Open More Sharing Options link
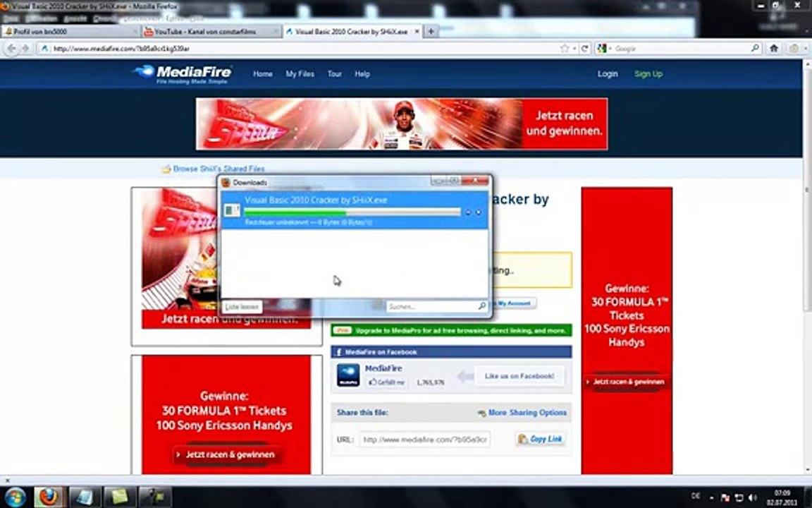The image size is (812, 508). (527, 413)
